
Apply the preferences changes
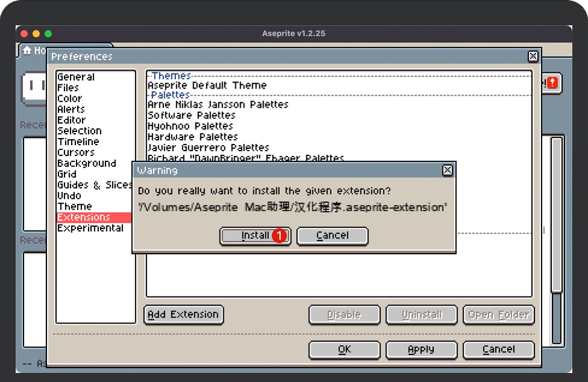(422, 350)
